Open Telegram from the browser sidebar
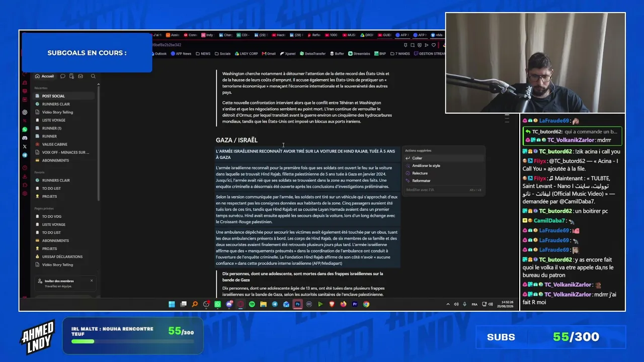Image resolution: width=644 pixels, height=362 pixels. point(25,155)
